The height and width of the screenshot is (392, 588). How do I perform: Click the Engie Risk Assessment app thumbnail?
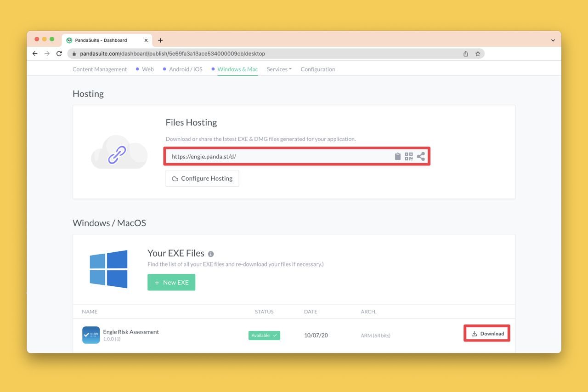point(90,335)
